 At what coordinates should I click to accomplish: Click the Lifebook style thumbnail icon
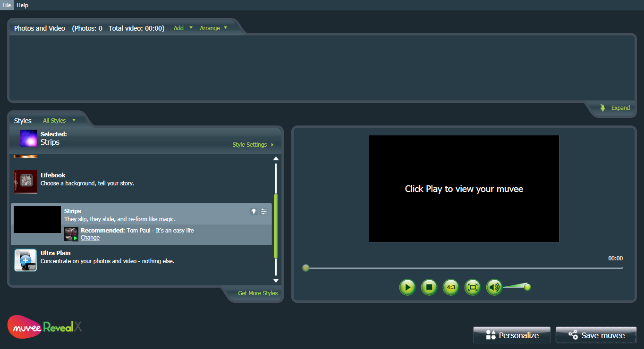click(x=25, y=182)
